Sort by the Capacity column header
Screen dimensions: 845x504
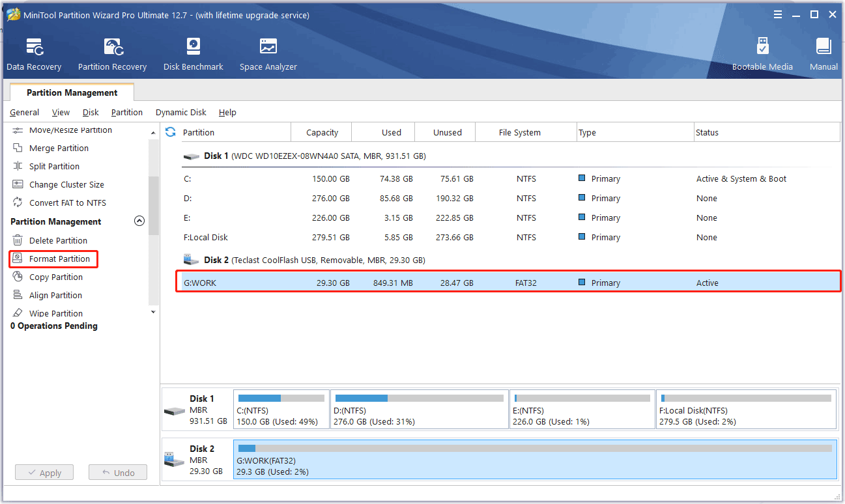point(322,132)
